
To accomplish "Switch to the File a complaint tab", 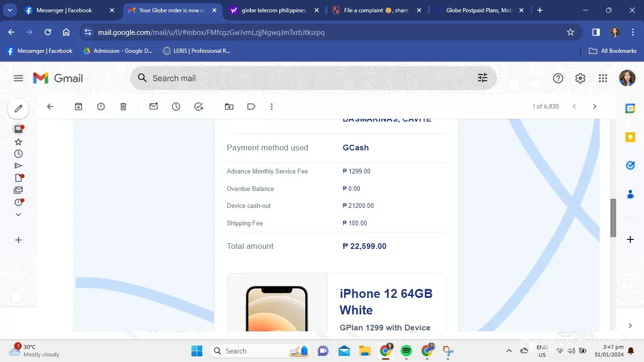I will 376,10.
